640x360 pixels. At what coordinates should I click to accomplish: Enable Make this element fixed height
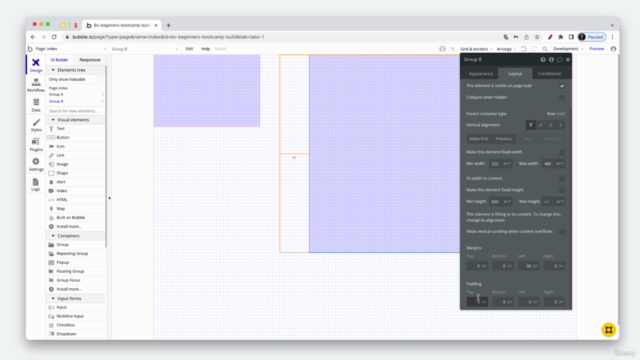pyautogui.click(x=562, y=190)
